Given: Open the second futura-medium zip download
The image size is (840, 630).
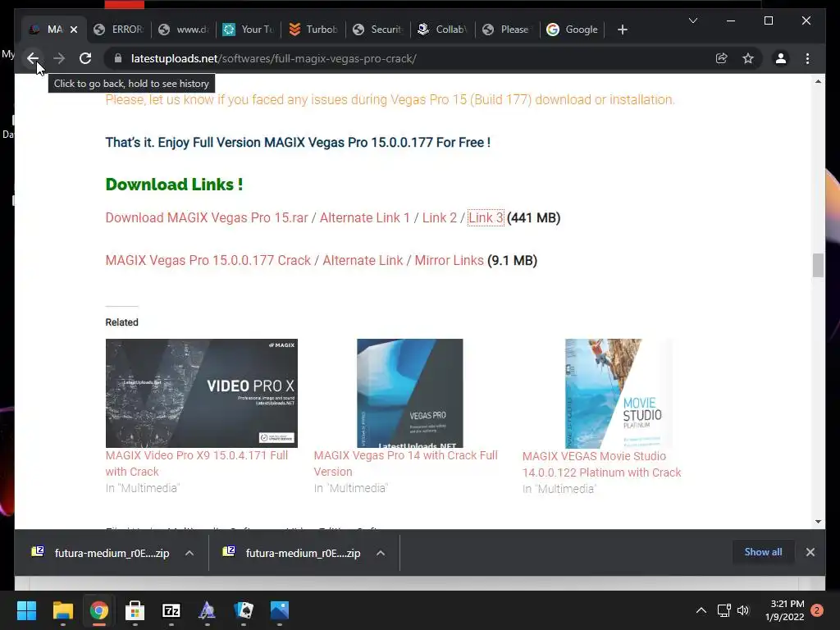Looking at the screenshot, I should [292, 553].
